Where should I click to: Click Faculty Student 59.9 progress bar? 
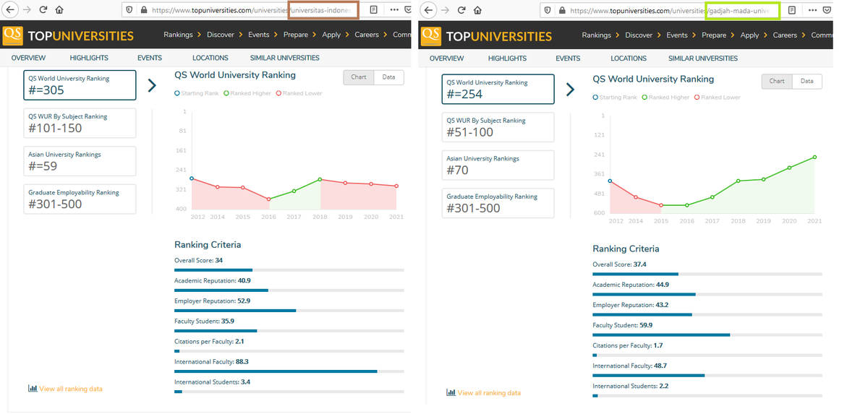707,335
